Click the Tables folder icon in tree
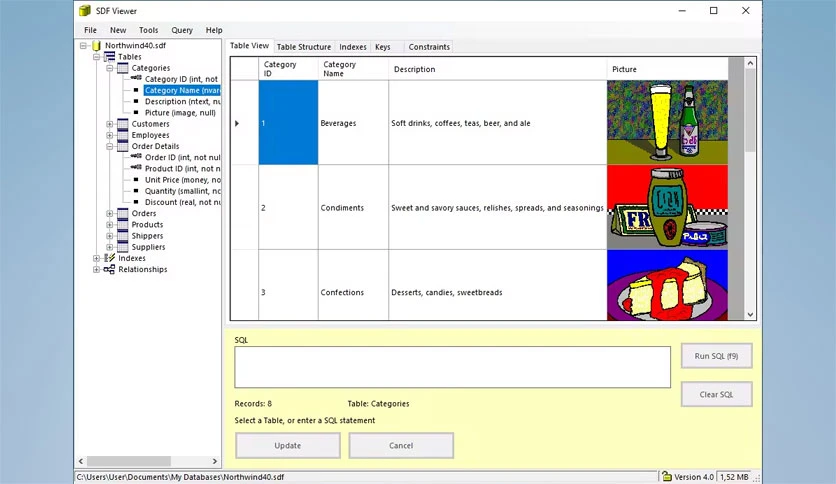The height and width of the screenshot is (484, 836). click(109, 57)
